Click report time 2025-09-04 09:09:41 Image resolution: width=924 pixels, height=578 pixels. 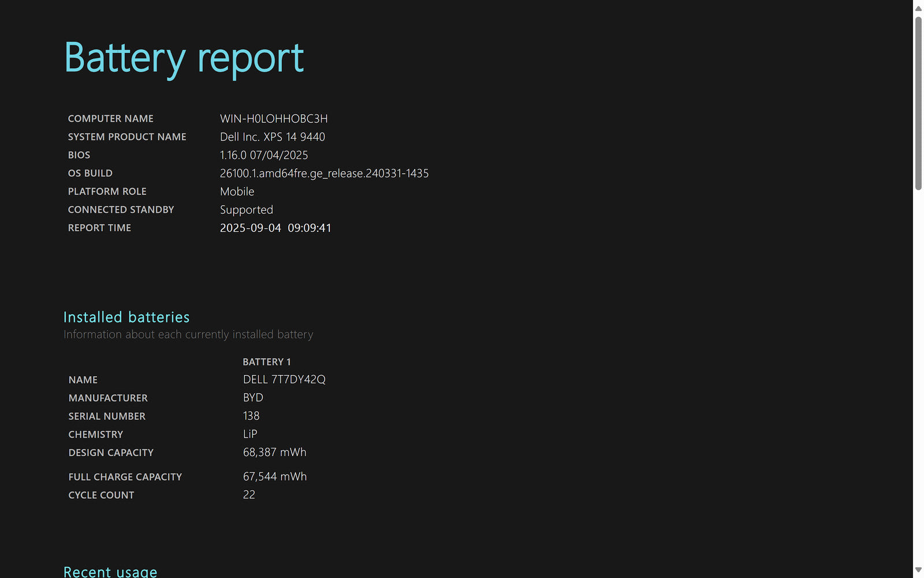(275, 228)
